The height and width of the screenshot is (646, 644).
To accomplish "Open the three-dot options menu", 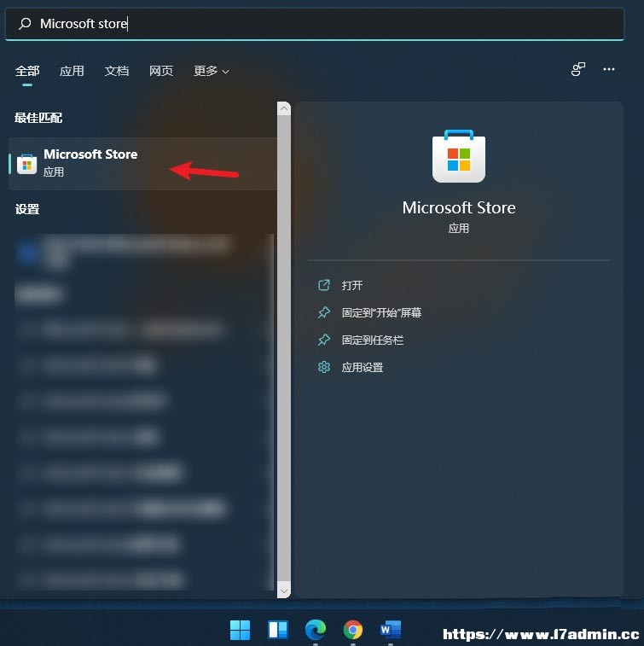I will point(608,69).
